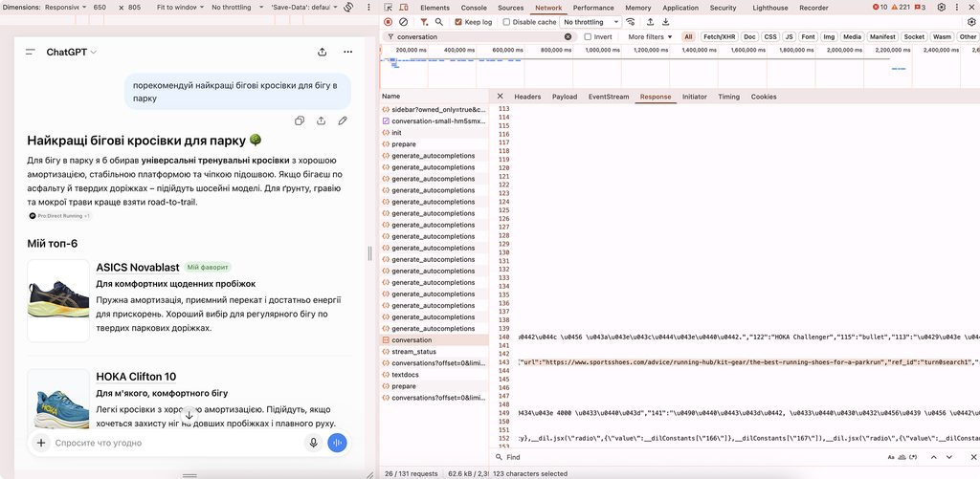The image size is (980, 479).
Task: Select the Doc type filter
Action: (x=749, y=37)
